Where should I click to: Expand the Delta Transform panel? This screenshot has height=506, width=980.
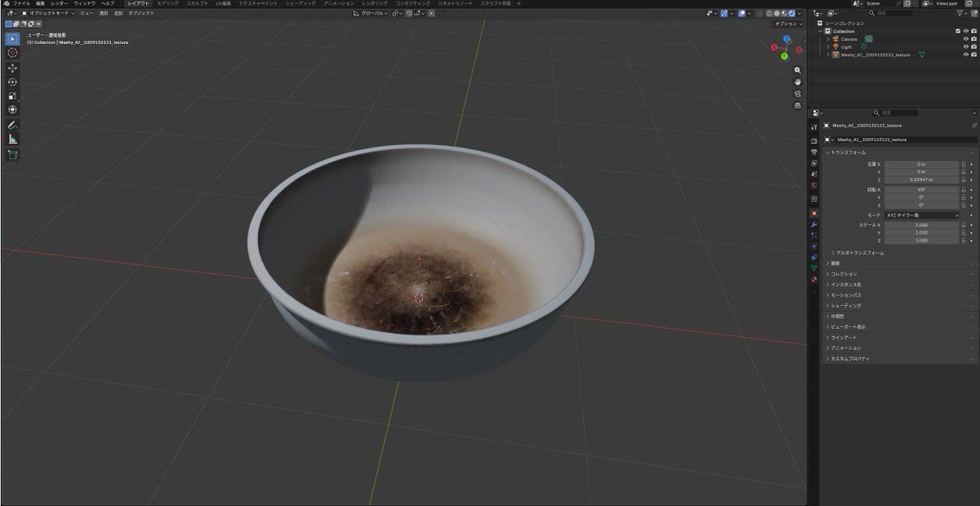point(857,253)
